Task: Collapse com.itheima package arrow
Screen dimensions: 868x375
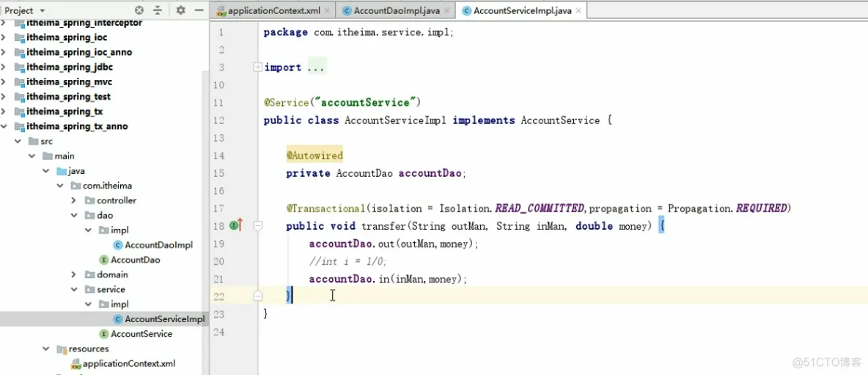Action: pos(60,186)
